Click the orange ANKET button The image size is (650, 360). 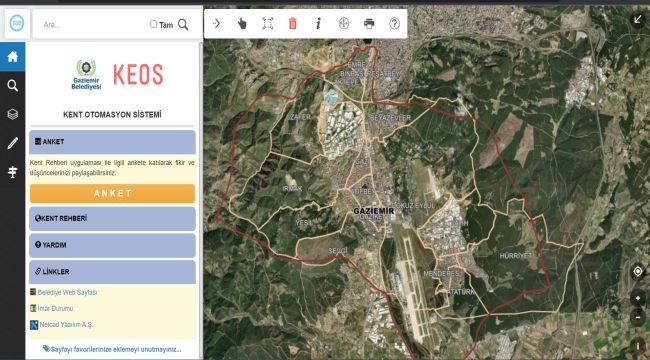coord(112,193)
